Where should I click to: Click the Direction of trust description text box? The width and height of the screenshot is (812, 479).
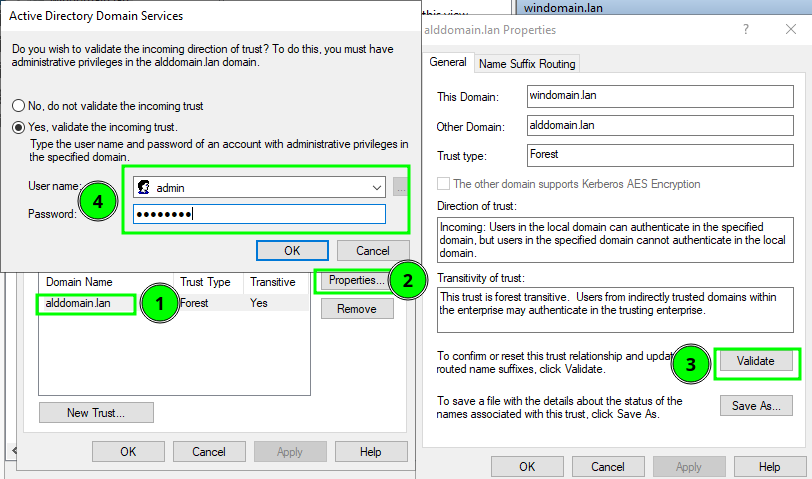(615, 240)
